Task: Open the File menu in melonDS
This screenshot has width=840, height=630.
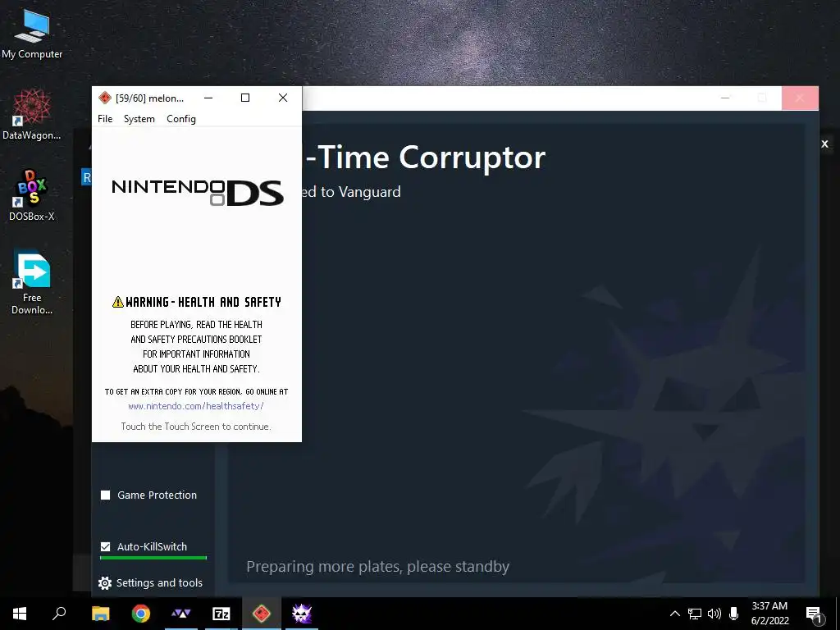Action: coord(105,118)
